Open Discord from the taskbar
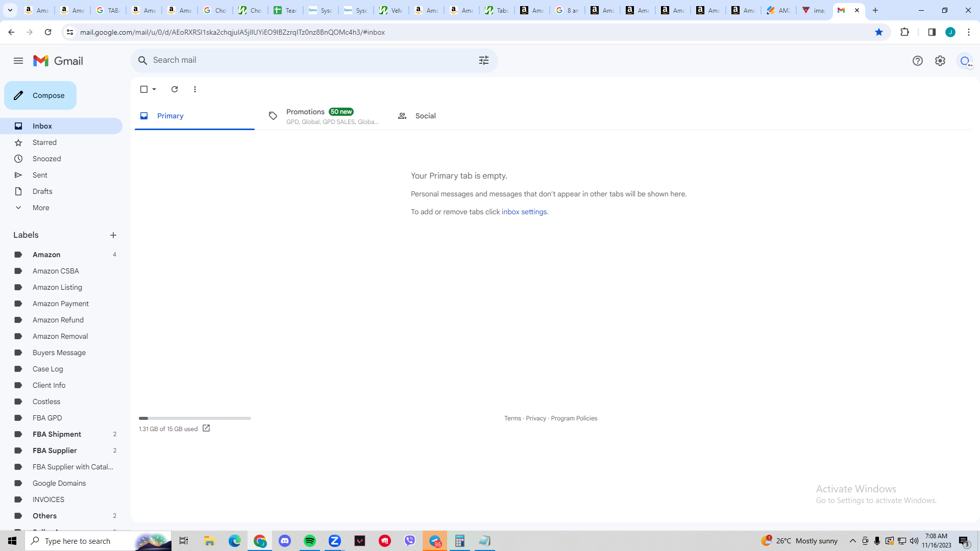 coord(285,541)
